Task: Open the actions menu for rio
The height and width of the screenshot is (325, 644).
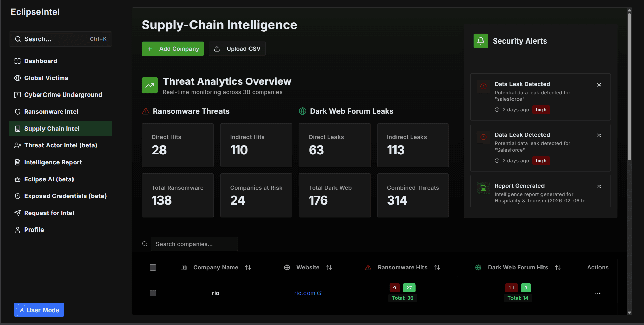Action: point(598,293)
